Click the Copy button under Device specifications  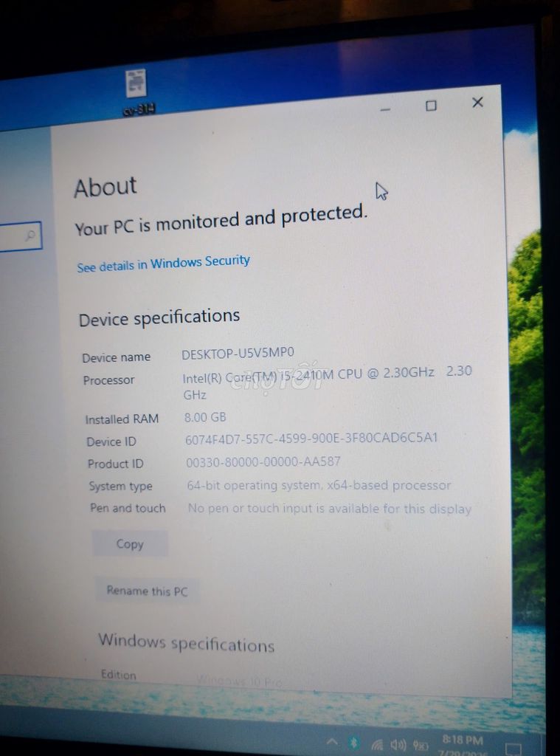tap(130, 544)
